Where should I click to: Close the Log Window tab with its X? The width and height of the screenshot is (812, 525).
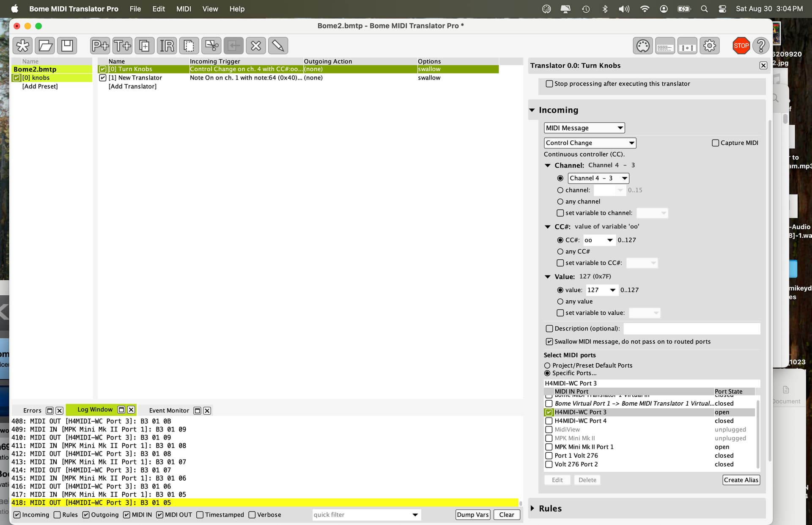coord(131,410)
